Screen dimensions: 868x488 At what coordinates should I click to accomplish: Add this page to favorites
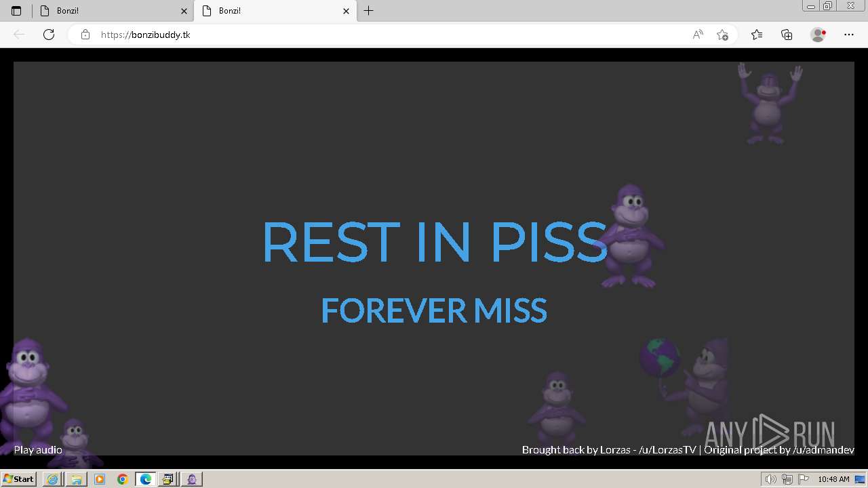point(722,35)
